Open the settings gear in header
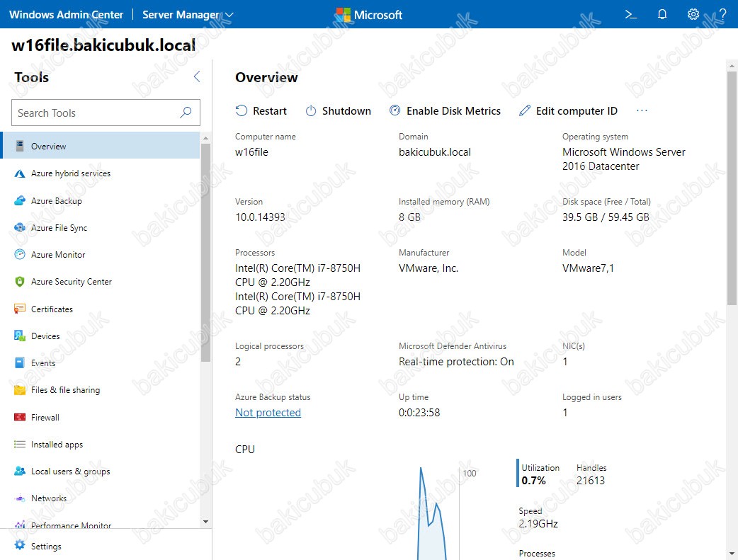 pyautogui.click(x=693, y=14)
